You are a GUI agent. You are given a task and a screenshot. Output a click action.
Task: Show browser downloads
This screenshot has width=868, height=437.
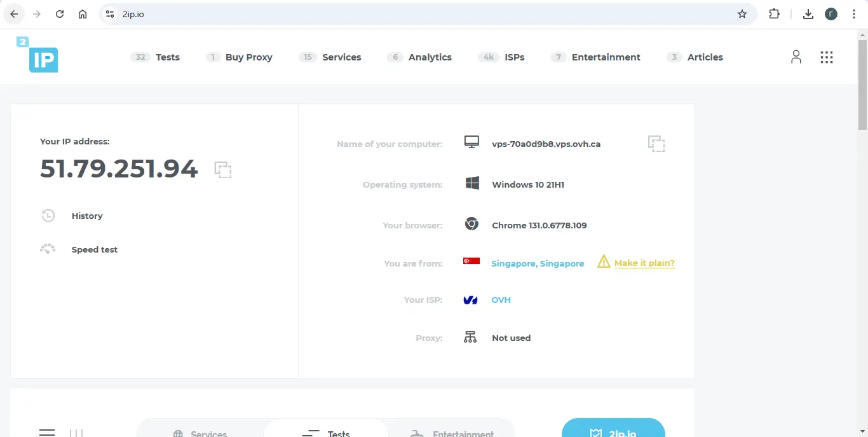pos(808,14)
